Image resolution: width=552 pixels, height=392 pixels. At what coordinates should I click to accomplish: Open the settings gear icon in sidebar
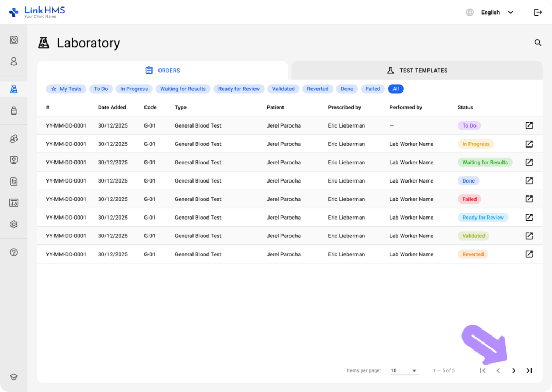pyautogui.click(x=13, y=225)
